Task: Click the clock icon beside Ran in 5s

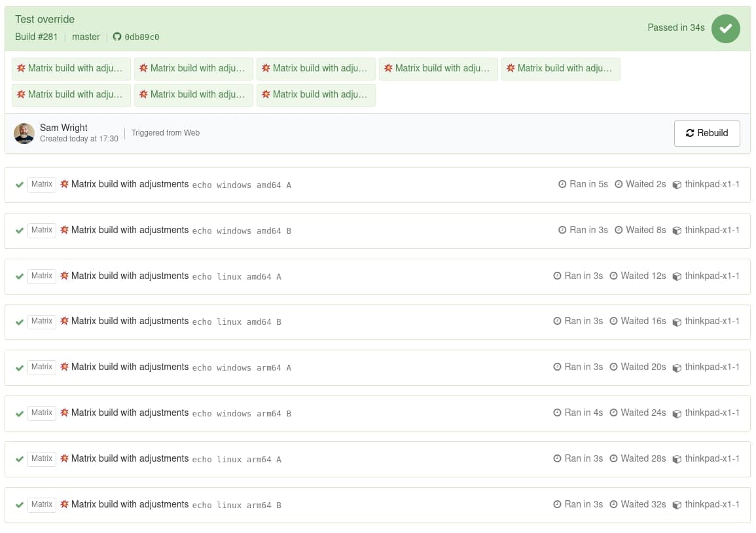Action: tap(562, 184)
